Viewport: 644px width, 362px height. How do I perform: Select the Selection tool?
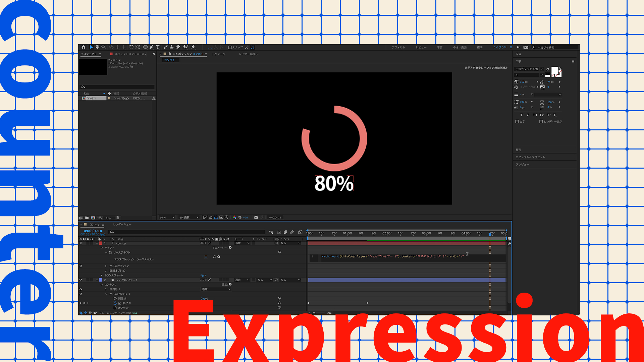tap(91, 47)
